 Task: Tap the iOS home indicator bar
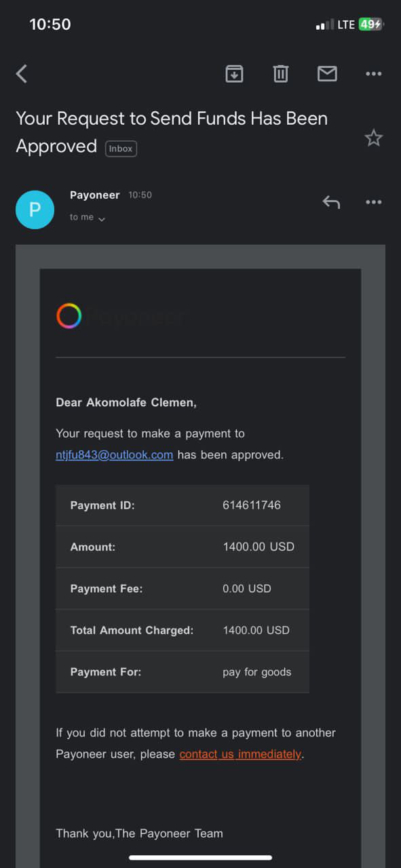(200, 858)
